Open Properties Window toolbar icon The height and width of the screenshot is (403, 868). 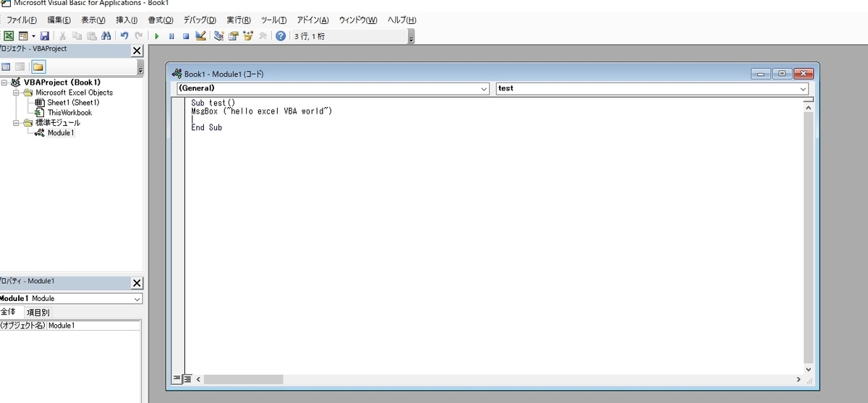point(234,35)
